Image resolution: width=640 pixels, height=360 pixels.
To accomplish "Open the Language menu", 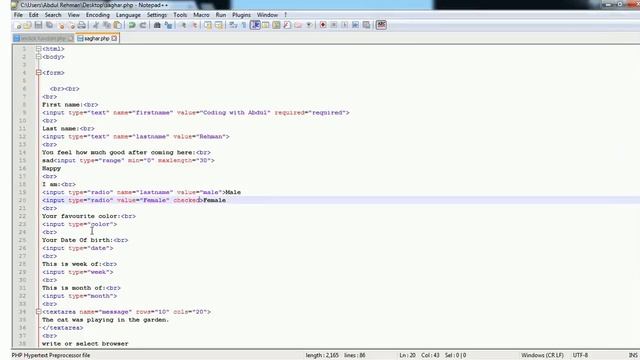I will pos(128,15).
